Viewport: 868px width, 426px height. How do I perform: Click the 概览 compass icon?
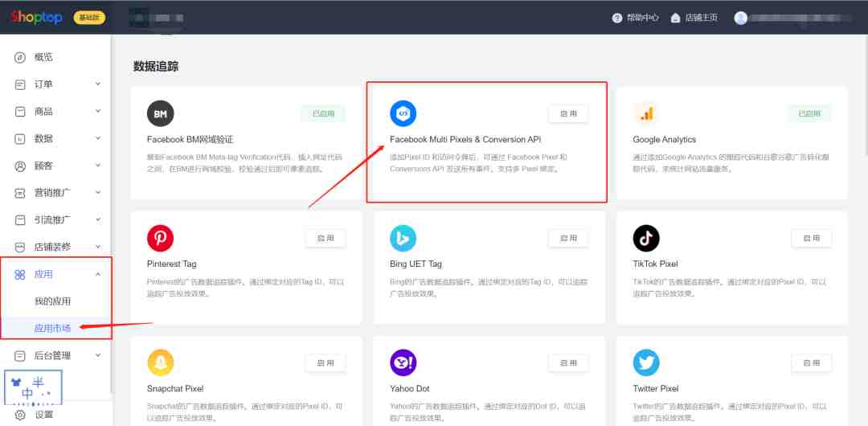point(20,58)
